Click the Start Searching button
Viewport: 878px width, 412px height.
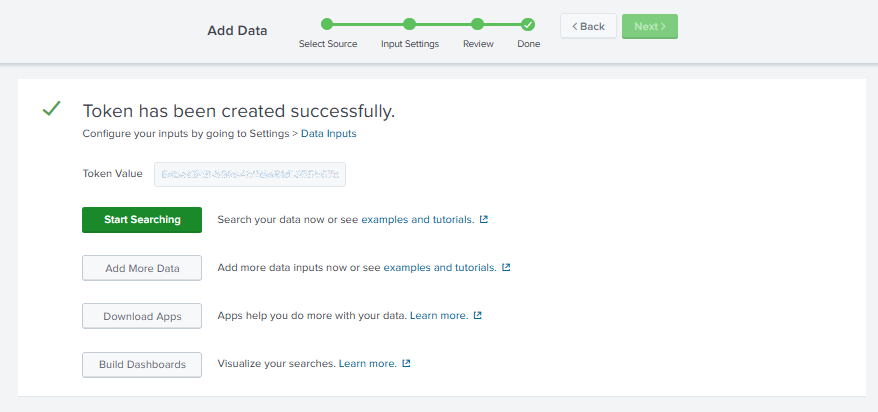pyautogui.click(x=142, y=220)
